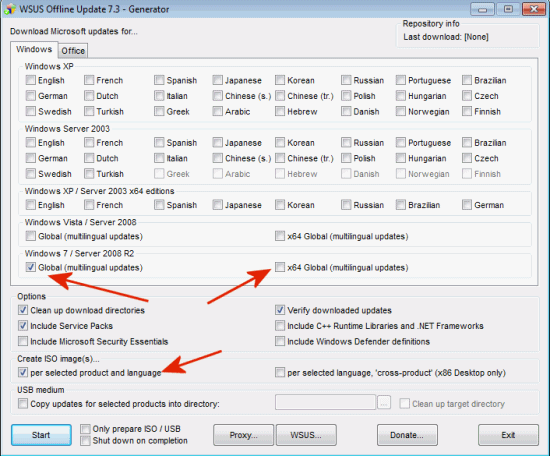Check English under XP / Server 2003 x64
Screen dimensions: 550x456
click(x=31, y=204)
